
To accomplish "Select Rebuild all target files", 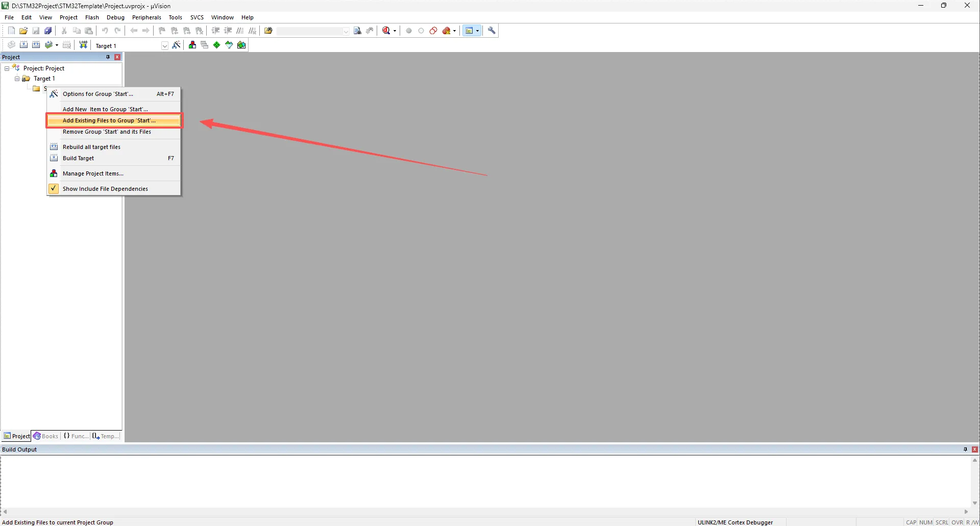I will [114, 147].
